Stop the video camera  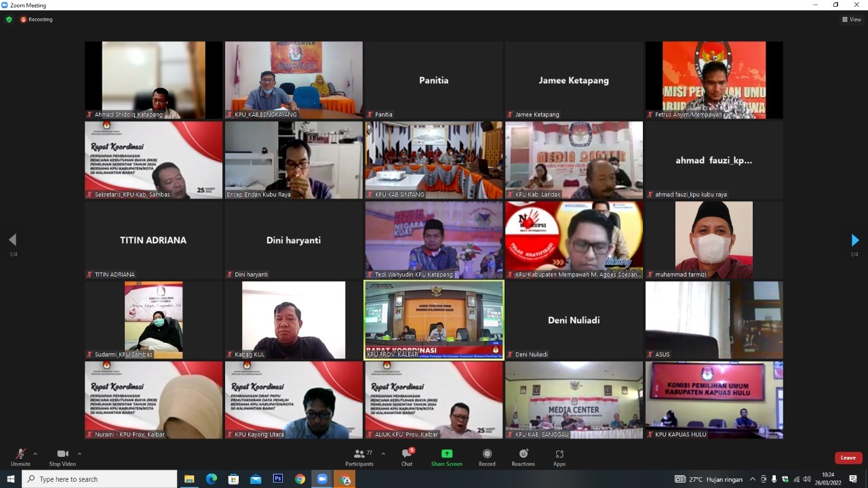63,457
